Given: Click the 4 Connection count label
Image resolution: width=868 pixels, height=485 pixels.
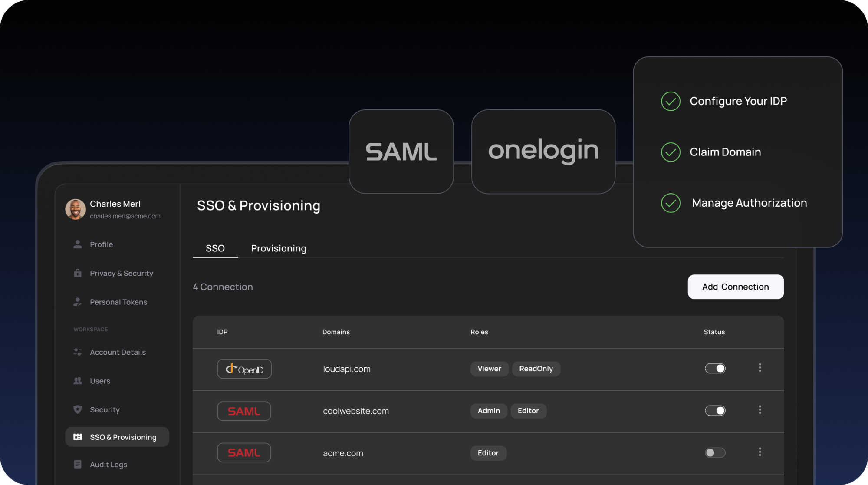Looking at the screenshot, I should click(223, 287).
